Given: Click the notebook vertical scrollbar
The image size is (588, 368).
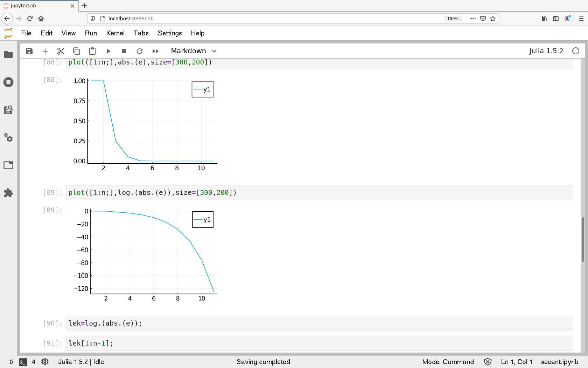Looking at the screenshot, I should click(x=583, y=239).
